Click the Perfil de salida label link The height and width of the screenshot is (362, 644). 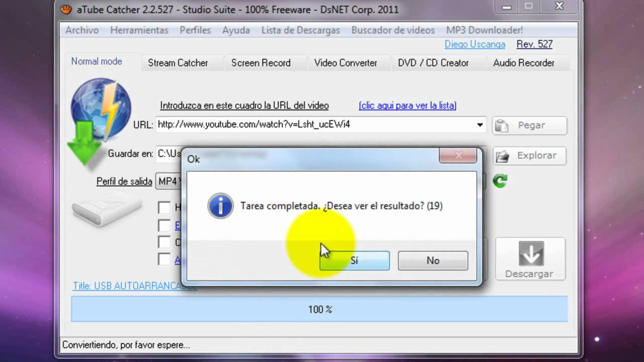[124, 181]
